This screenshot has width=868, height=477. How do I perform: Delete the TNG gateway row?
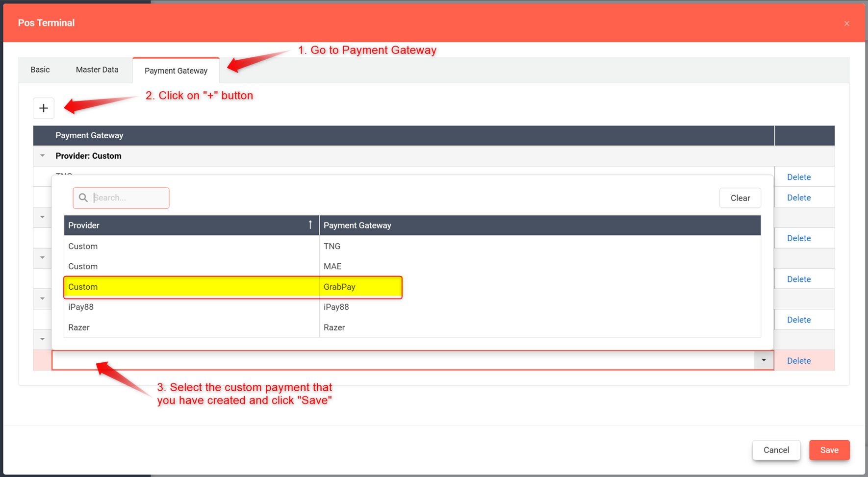point(799,177)
